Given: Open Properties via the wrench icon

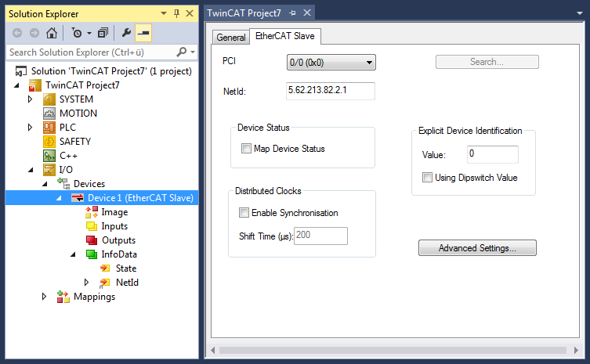Looking at the screenshot, I should (126, 33).
